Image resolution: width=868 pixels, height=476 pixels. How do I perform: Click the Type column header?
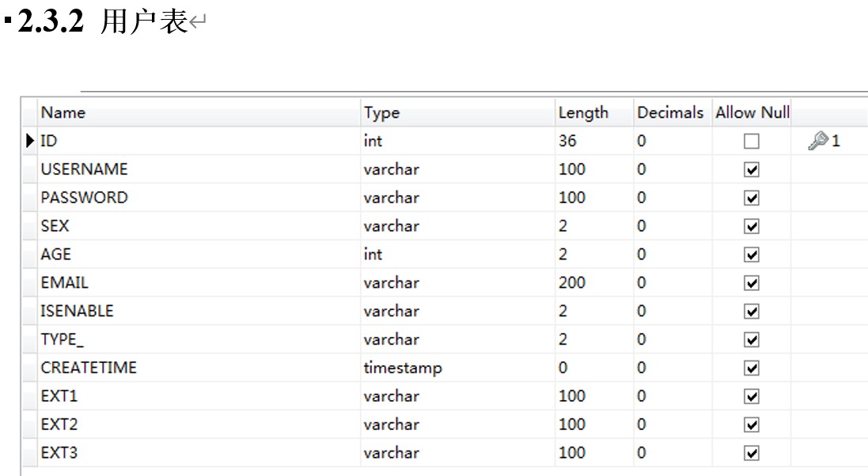458,112
